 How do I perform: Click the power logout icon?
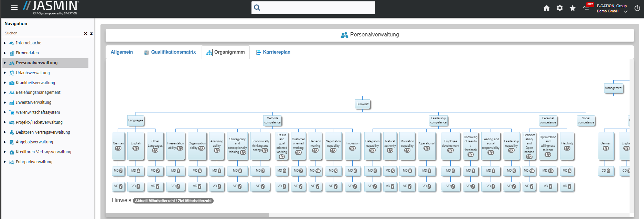637,8
